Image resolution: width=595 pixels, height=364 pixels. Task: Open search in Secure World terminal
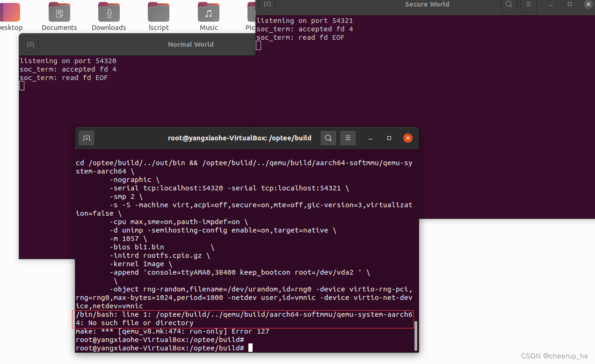(508, 5)
